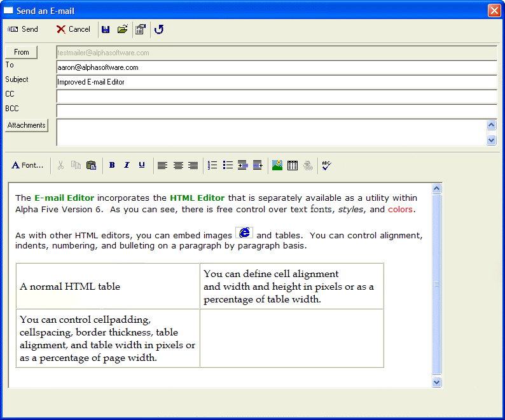
Task: Click attachments scrollbar down arrow
Action: (492, 140)
